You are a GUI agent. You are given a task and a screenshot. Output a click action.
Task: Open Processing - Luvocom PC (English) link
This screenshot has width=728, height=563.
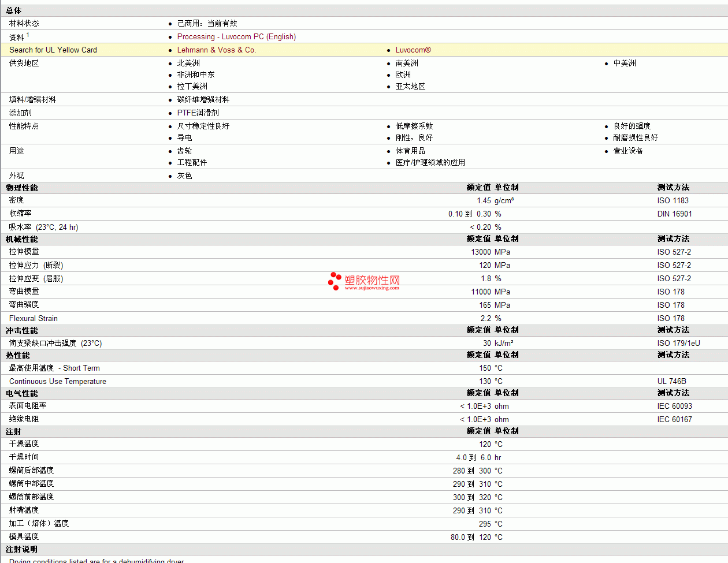click(236, 36)
